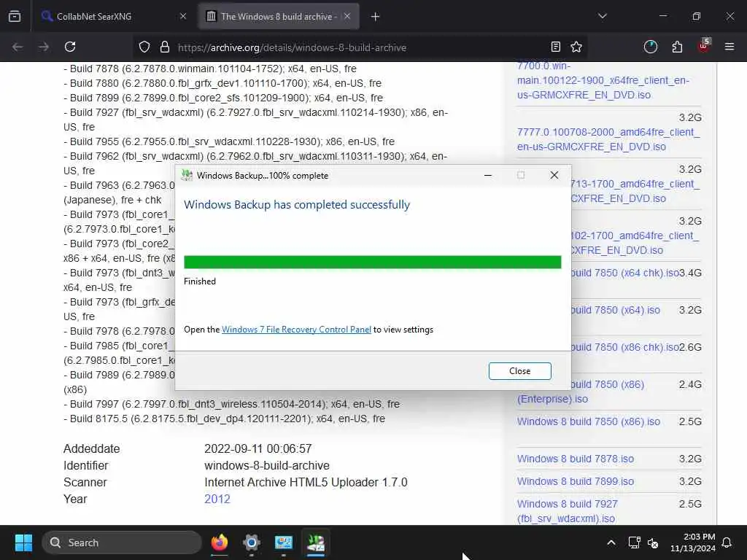747x560 pixels.
Task: Show hidden system tray icons
Action: 611,542
